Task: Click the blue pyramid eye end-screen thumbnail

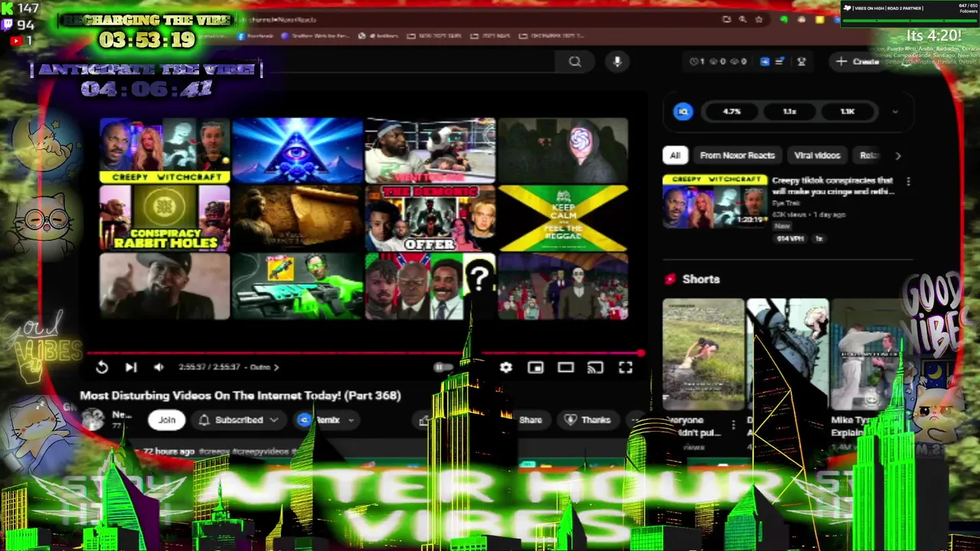Action: [297, 151]
